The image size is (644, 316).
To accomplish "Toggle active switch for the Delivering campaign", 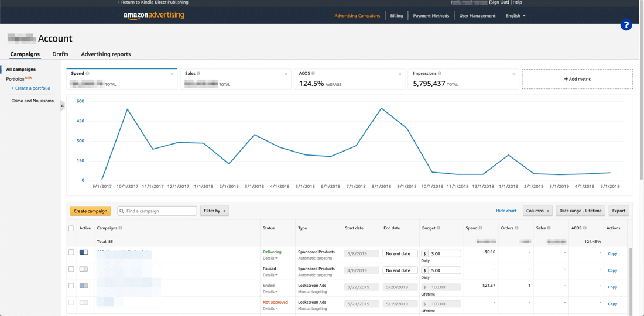I will tap(84, 252).
